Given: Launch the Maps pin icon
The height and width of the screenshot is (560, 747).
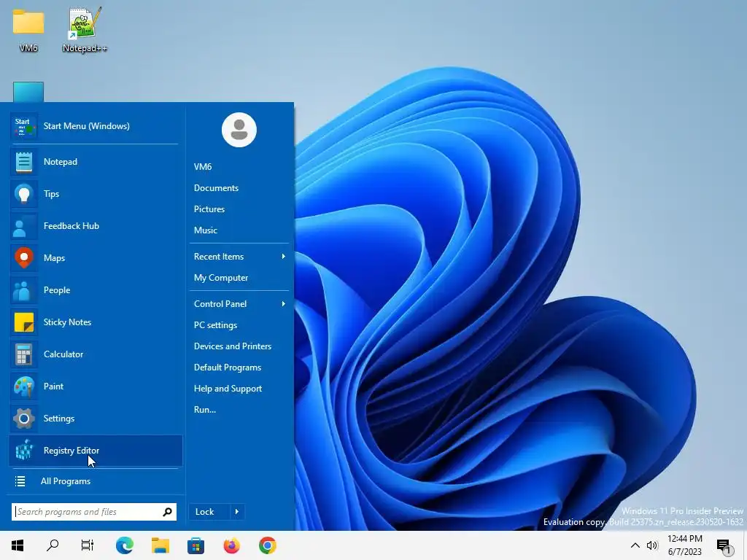Looking at the screenshot, I should click(x=24, y=258).
